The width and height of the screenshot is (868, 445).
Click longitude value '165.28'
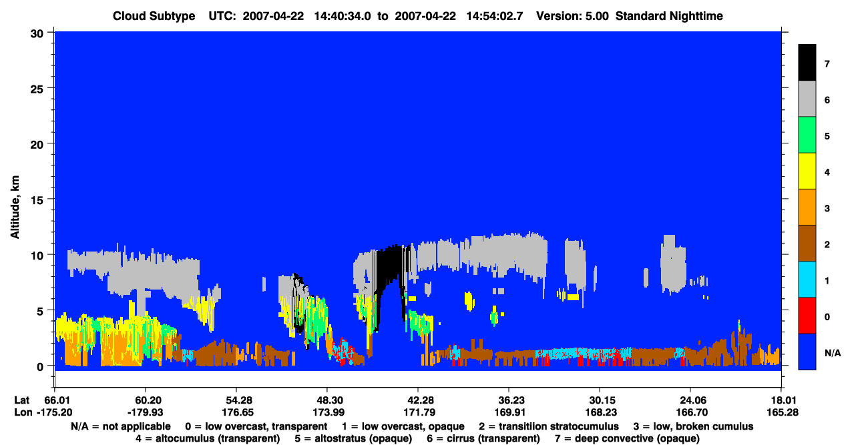[782, 412]
